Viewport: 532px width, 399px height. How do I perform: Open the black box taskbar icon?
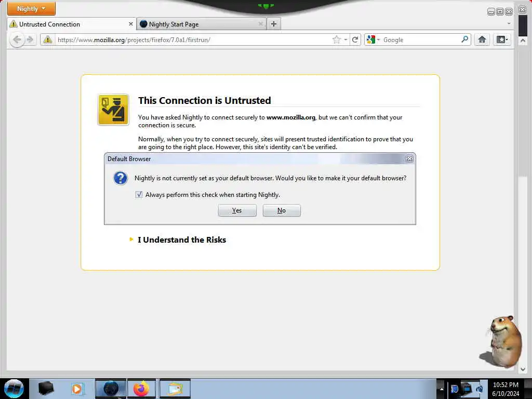pos(46,389)
